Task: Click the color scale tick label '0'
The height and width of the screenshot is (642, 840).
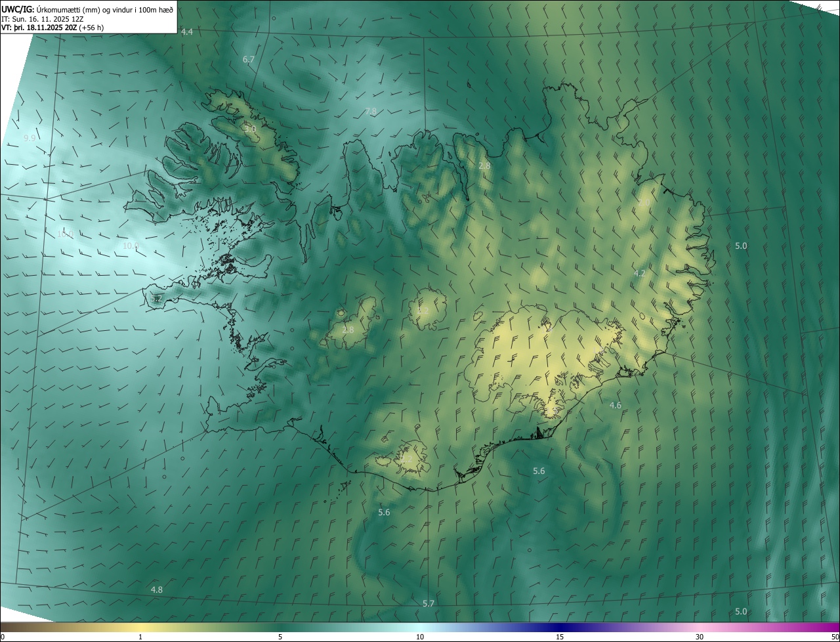Action: pyautogui.click(x=3, y=637)
